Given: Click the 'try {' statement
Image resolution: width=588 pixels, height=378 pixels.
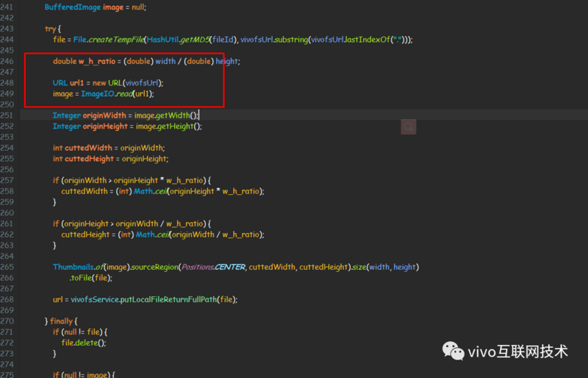Looking at the screenshot, I should pos(53,29).
